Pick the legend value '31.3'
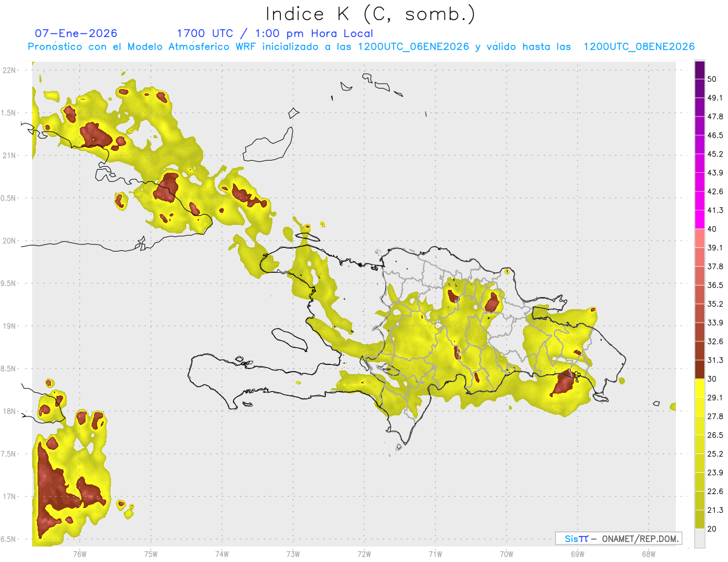 click(x=715, y=360)
